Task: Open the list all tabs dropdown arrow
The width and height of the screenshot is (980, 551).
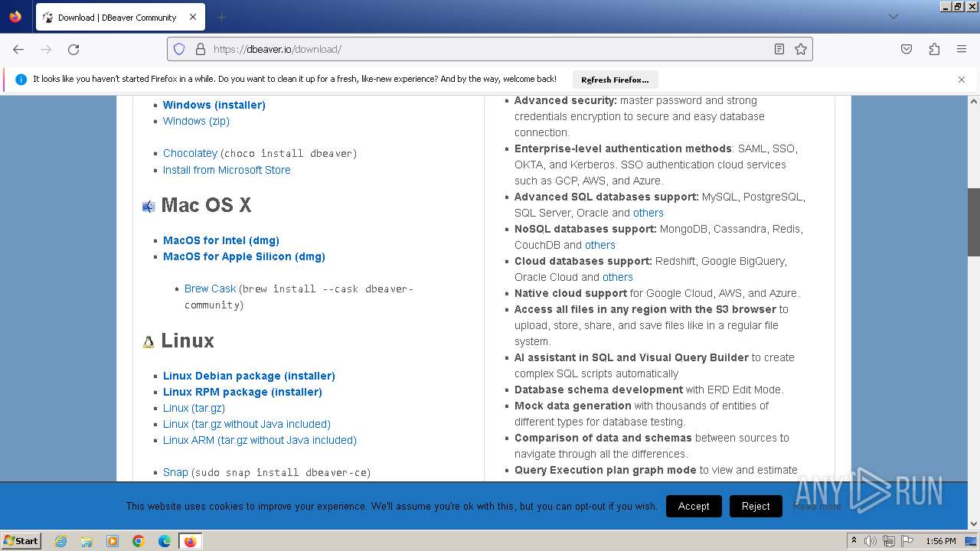Action: coord(893,17)
